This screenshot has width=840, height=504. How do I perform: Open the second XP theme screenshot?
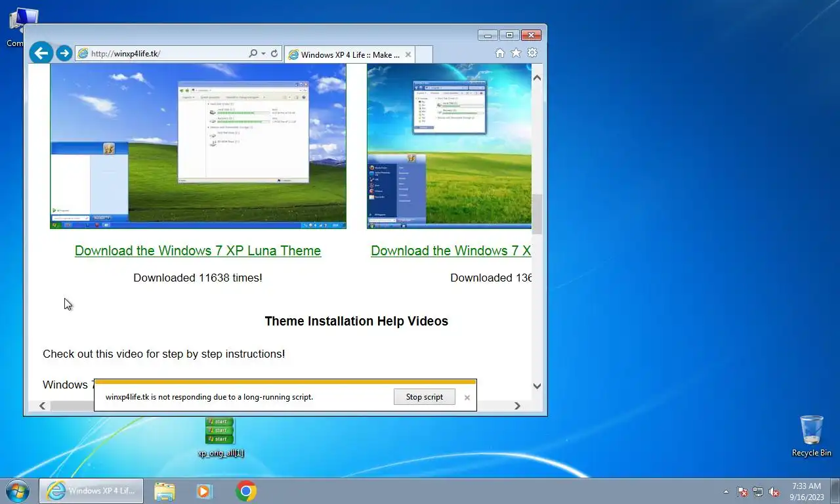click(449, 146)
